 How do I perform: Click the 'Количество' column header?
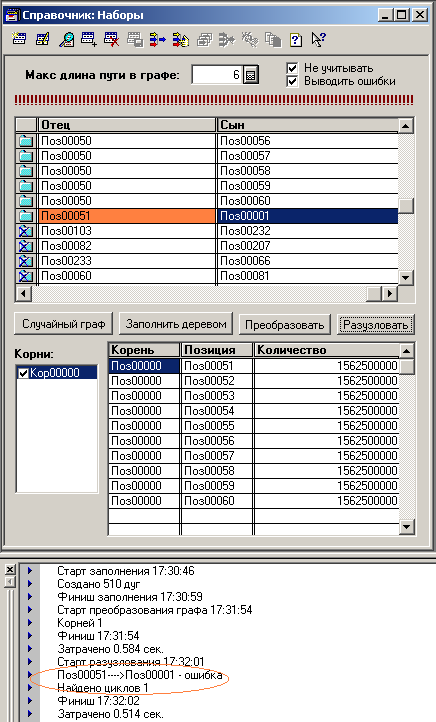(x=326, y=350)
